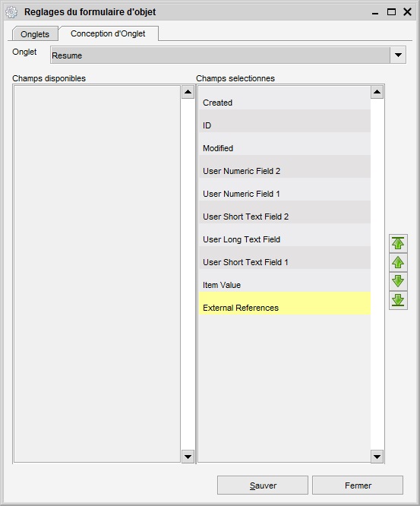
Task: Move selected field up one position
Action: coord(398,262)
